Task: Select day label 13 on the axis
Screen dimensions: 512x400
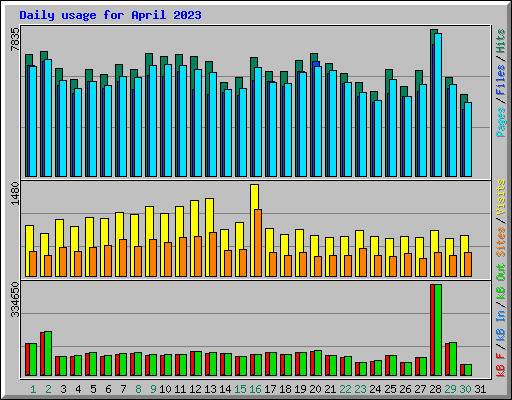Action: (210, 389)
